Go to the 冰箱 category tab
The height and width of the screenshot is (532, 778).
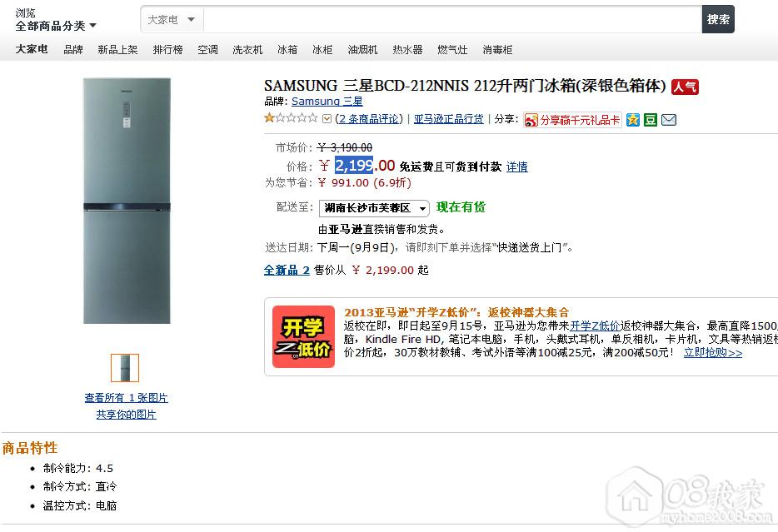coord(287,50)
